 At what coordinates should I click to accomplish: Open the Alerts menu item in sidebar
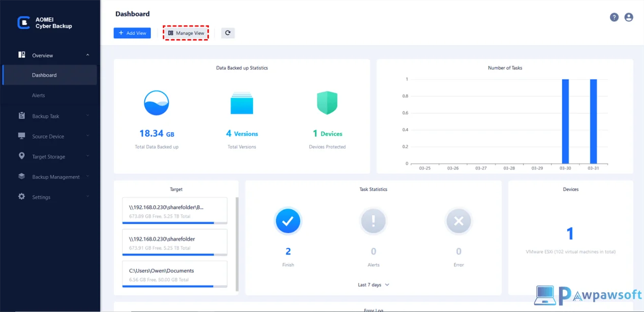click(39, 96)
